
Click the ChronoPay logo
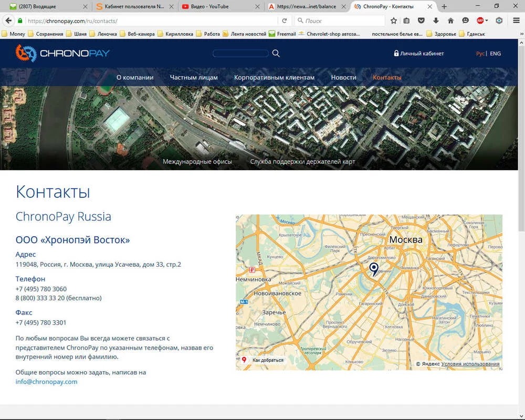point(62,53)
